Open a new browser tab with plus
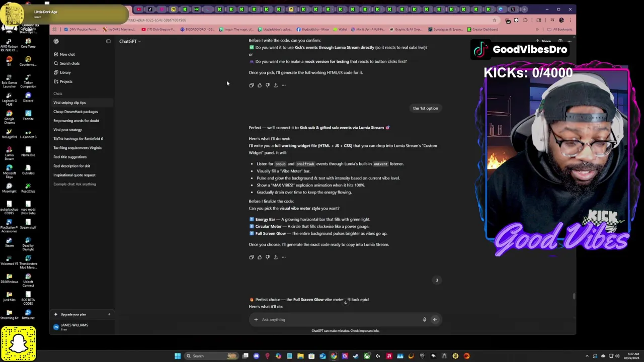Image resolution: width=644 pixels, height=362 pixels. [524, 9]
